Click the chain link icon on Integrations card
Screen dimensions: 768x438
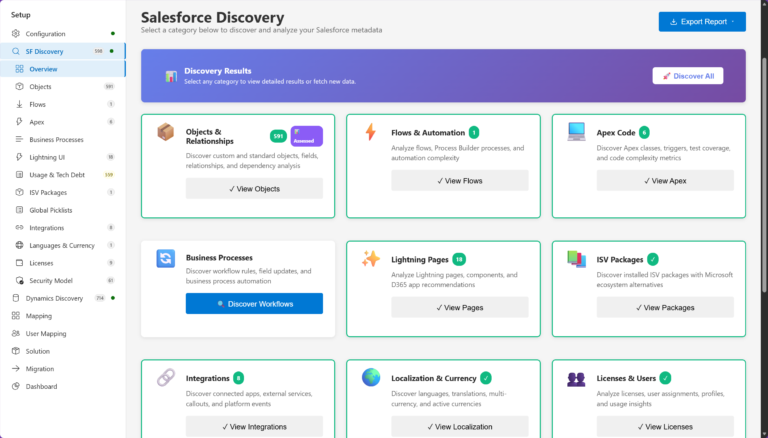coord(166,378)
